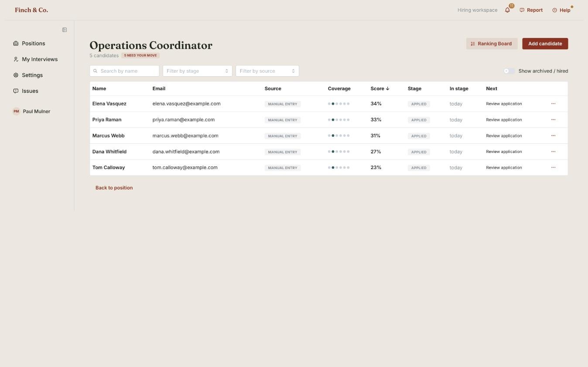Open candidate Marcus Webb
The image size is (588, 367).
(x=109, y=136)
